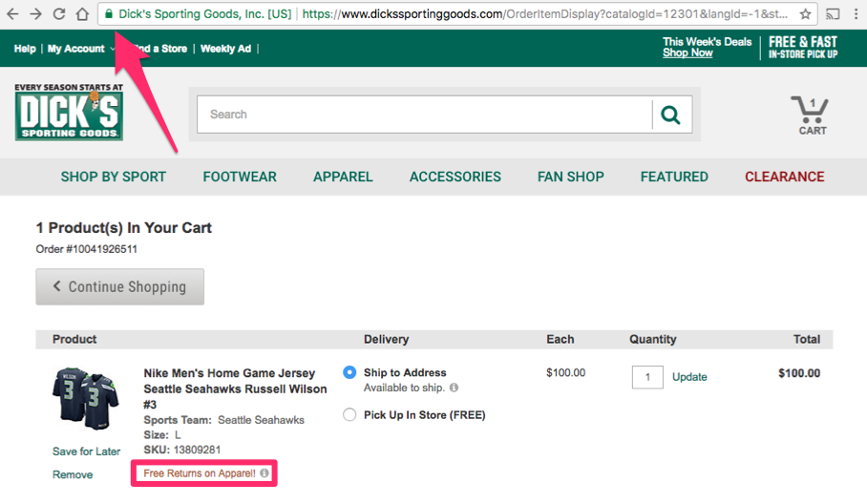The image size is (867, 504).
Task: Open the cast icon in the browser toolbar
Action: 833,13
